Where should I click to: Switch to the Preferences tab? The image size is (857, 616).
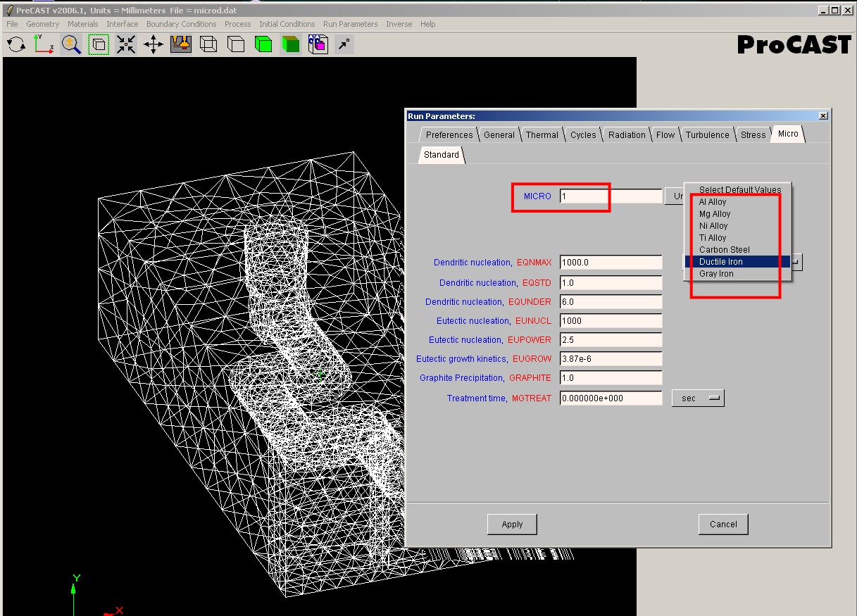point(449,134)
